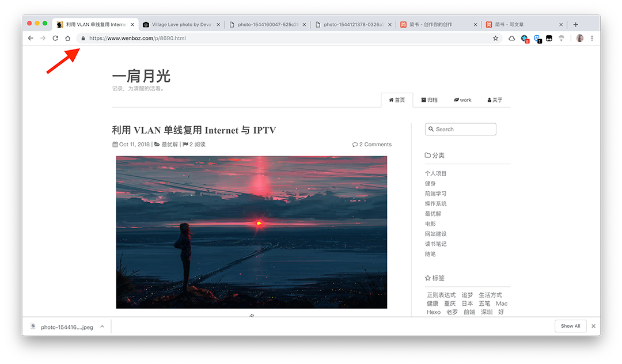Open the 关于 navigation item
Screen dimensions: 622x364
pos(495,100)
